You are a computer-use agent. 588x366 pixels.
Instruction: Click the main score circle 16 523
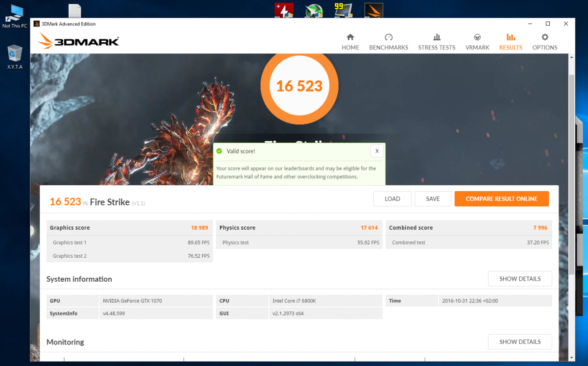point(299,86)
